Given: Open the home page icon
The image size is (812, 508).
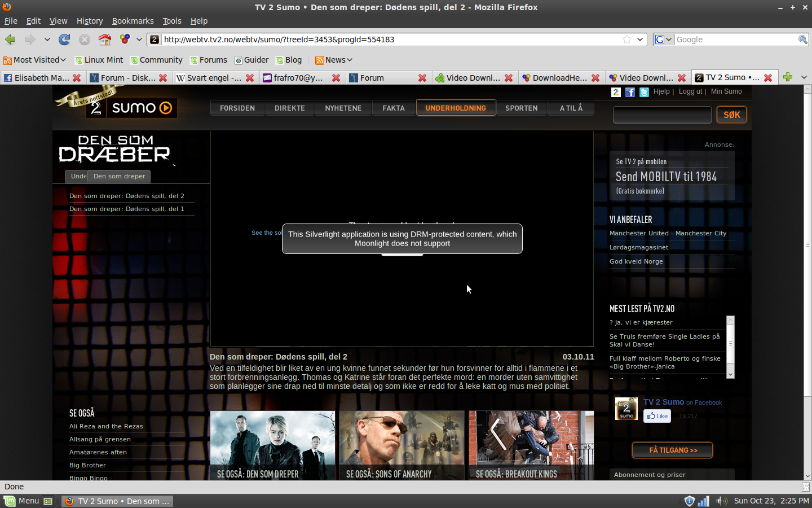Looking at the screenshot, I should (105, 40).
